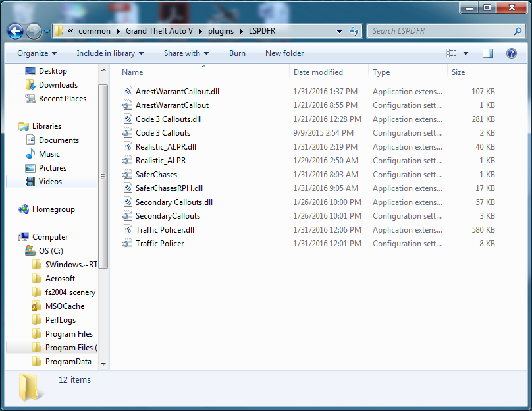Toggle the preview pane
The image size is (532, 411).
(487, 53)
